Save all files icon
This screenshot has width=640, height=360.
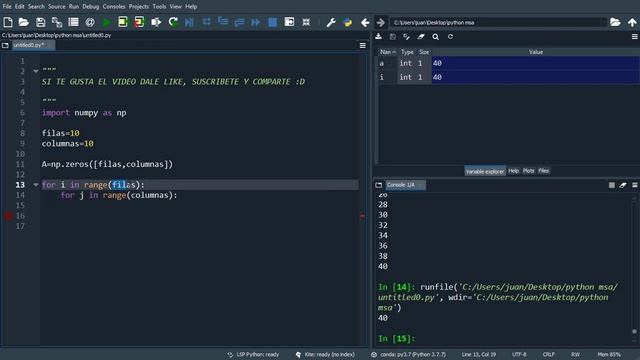57,22
